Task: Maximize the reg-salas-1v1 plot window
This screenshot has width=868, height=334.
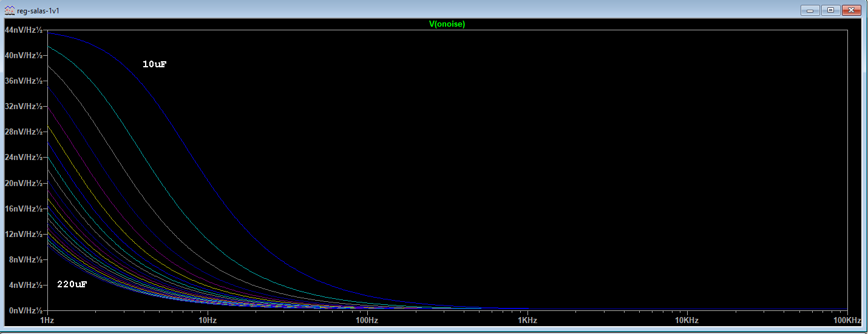Action: coord(830,10)
